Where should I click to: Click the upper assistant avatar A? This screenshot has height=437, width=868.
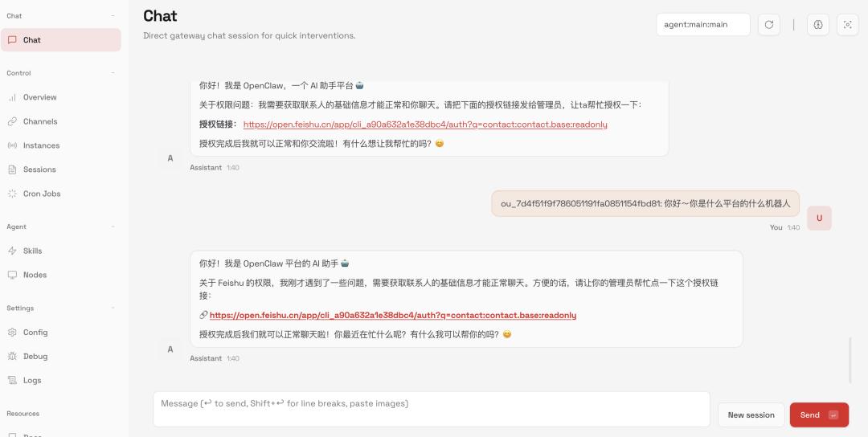tap(170, 158)
